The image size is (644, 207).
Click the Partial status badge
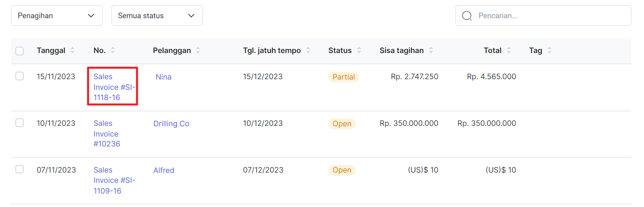[344, 77]
